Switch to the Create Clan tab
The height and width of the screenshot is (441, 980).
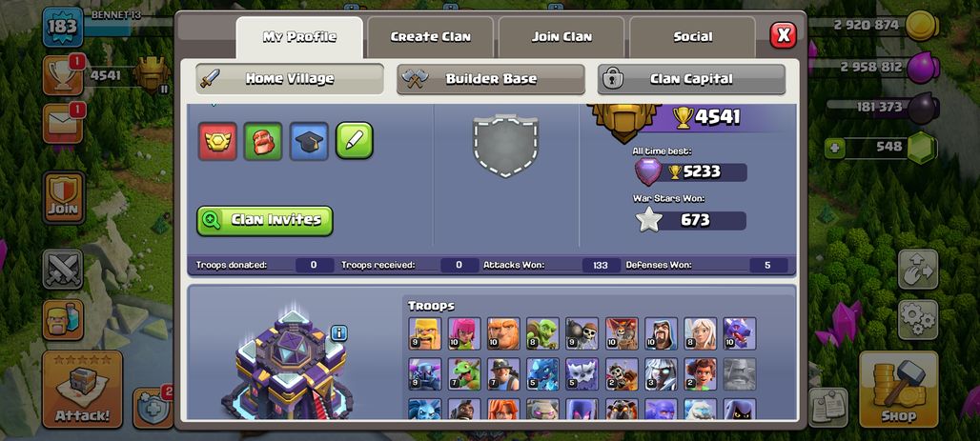tap(431, 37)
